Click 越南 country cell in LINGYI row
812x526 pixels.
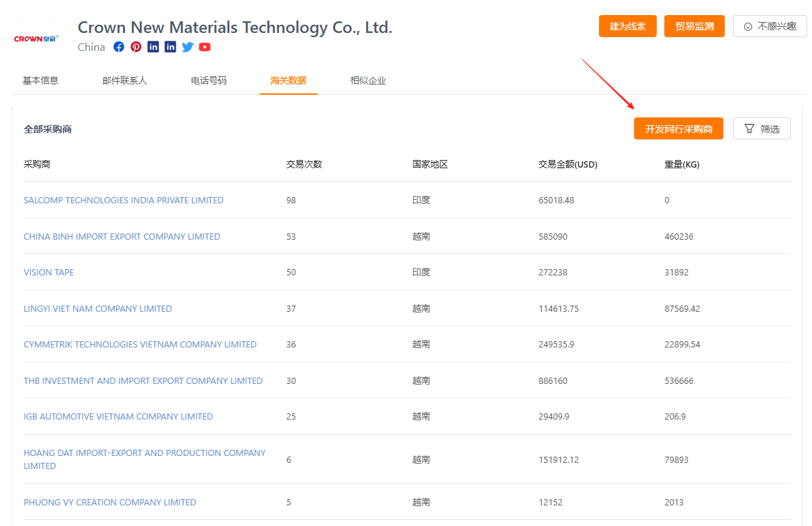tap(421, 308)
